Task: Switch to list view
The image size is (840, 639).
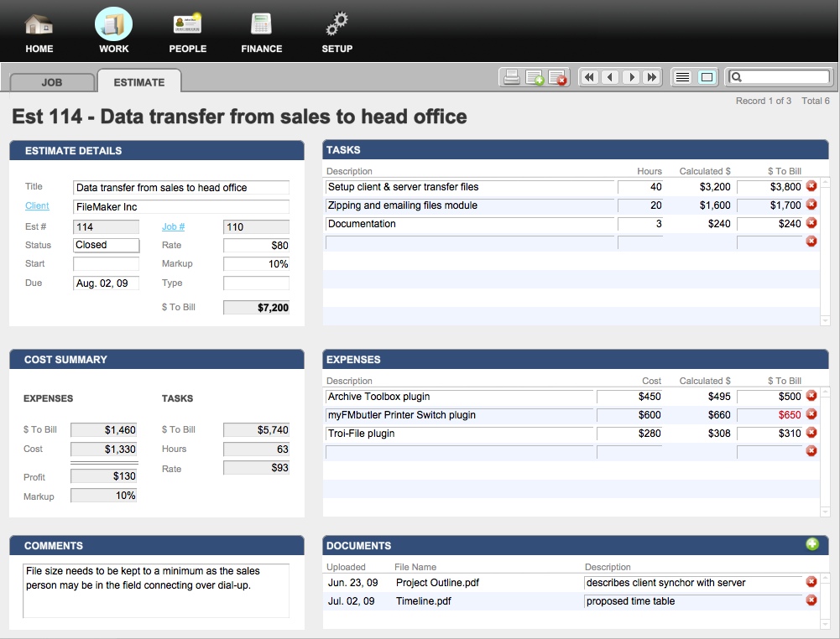Action: [x=683, y=77]
